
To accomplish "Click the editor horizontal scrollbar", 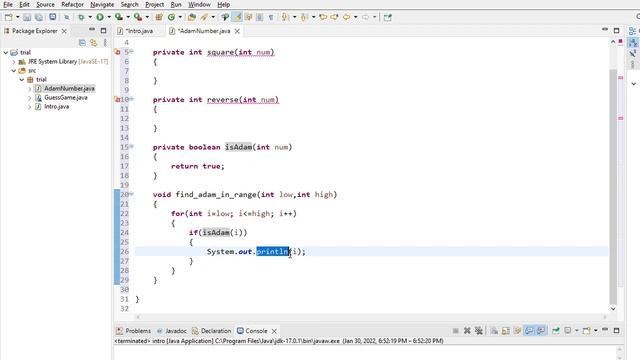I will click(x=371, y=317).
